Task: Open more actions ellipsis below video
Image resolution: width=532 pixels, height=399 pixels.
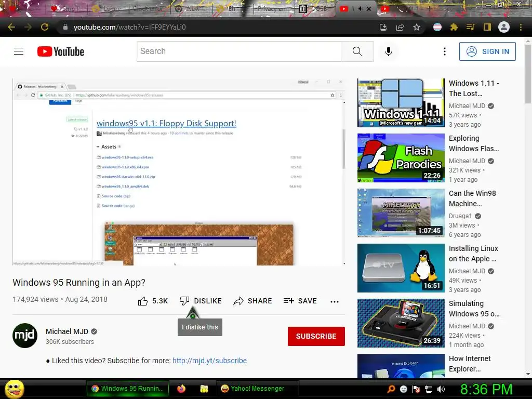Action: point(335,301)
